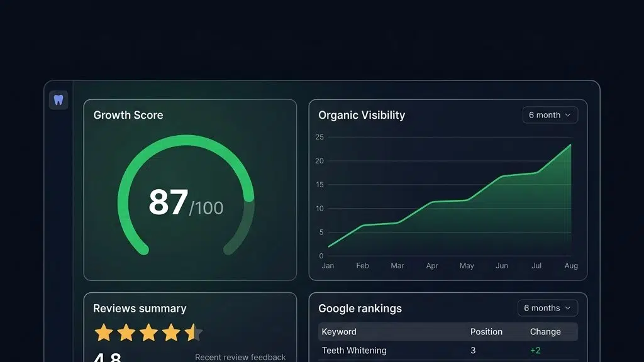Click the Google rankings title
Image resolution: width=644 pixels, height=362 pixels.
pos(360,308)
